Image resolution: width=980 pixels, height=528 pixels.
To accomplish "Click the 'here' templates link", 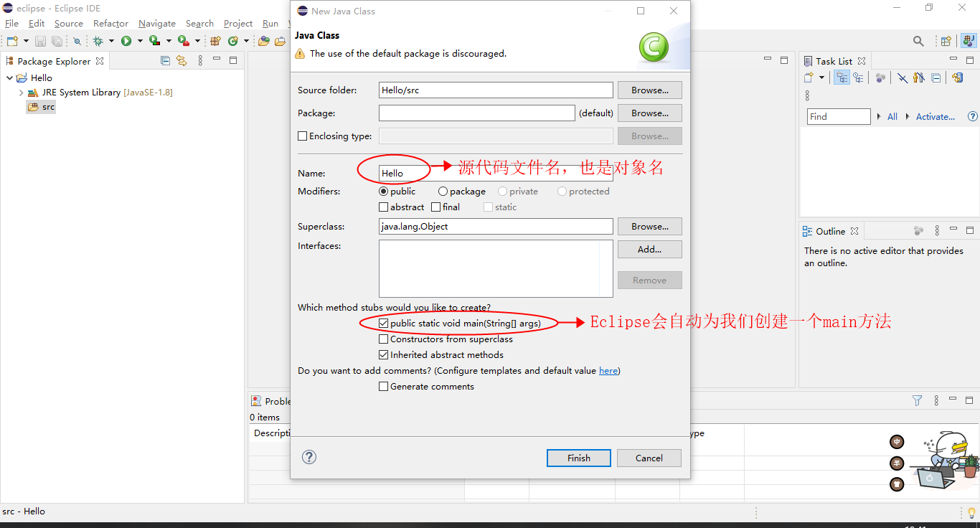I will pyautogui.click(x=608, y=371).
